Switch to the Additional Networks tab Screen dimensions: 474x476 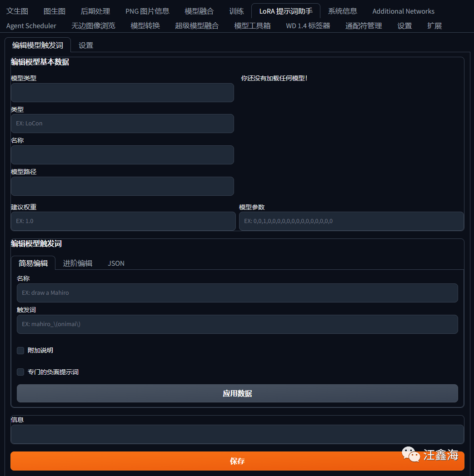coord(403,11)
